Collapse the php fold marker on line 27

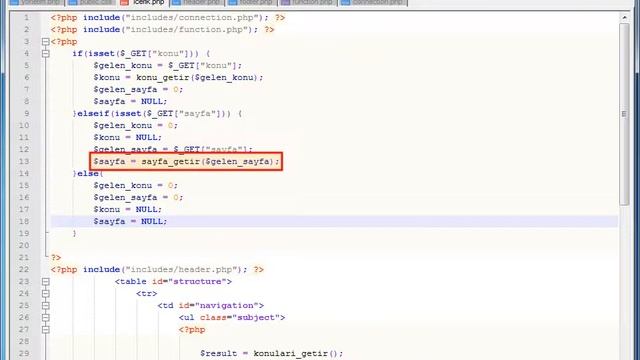pyautogui.click(x=46, y=329)
